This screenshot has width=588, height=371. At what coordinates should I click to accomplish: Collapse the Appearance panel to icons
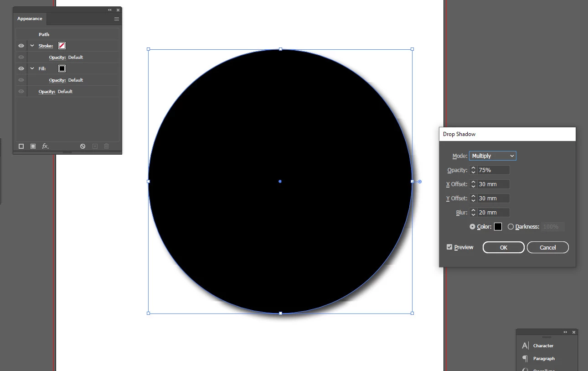(x=109, y=10)
